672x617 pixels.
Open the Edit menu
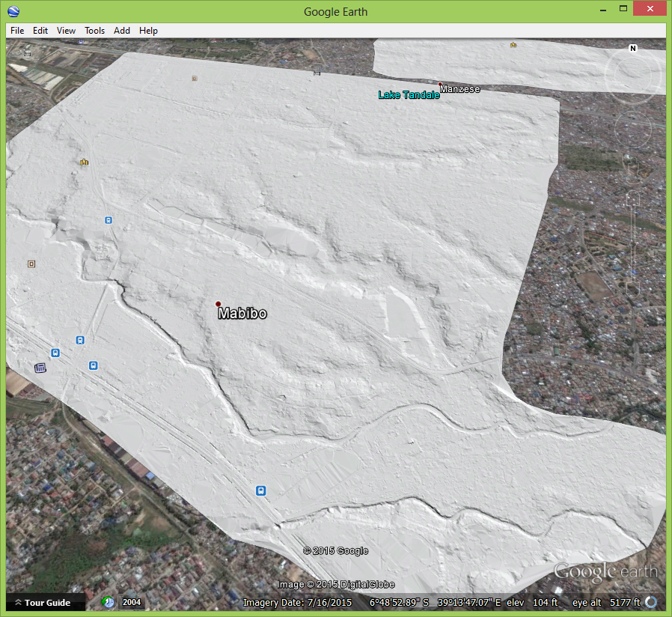[40, 31]
